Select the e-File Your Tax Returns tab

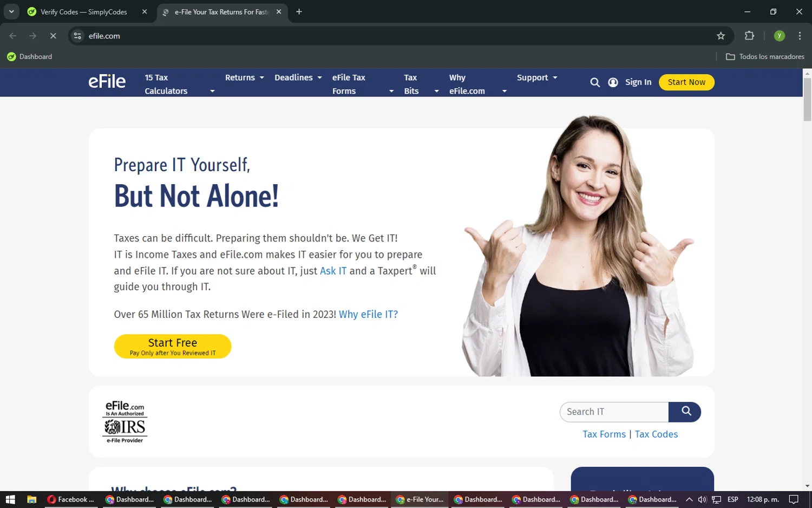point(222,12)
